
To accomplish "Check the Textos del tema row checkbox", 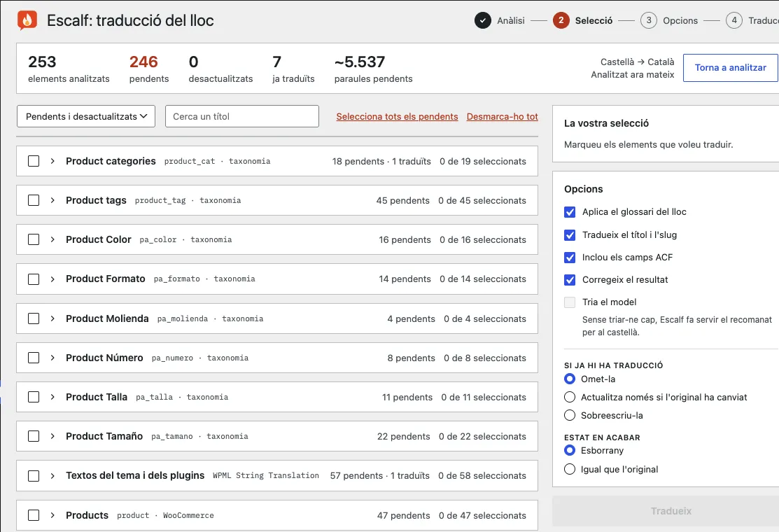I will (x=34, y=476).
